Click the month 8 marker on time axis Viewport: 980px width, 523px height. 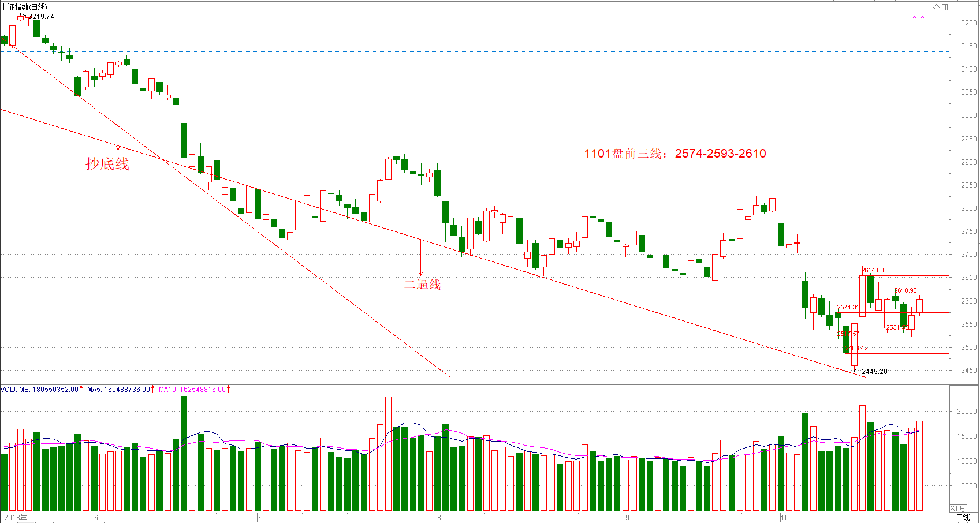point(439,517)
